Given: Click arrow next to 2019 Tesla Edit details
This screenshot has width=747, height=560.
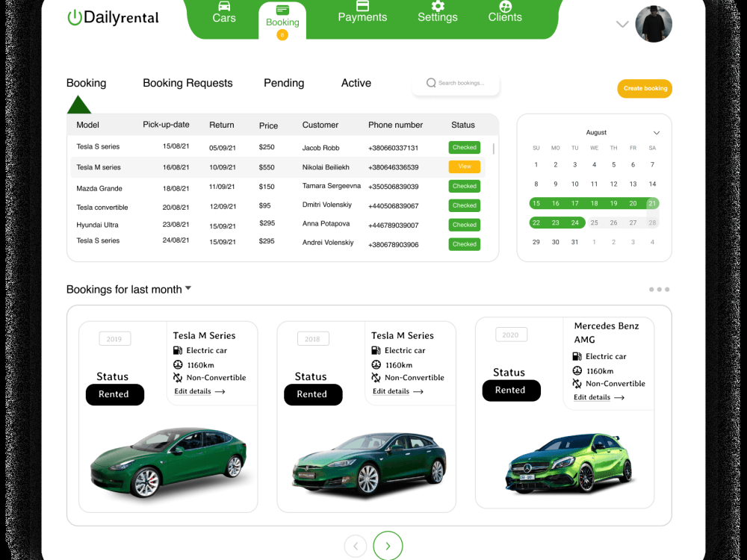Looking at the screenshot, I should 220,392.
